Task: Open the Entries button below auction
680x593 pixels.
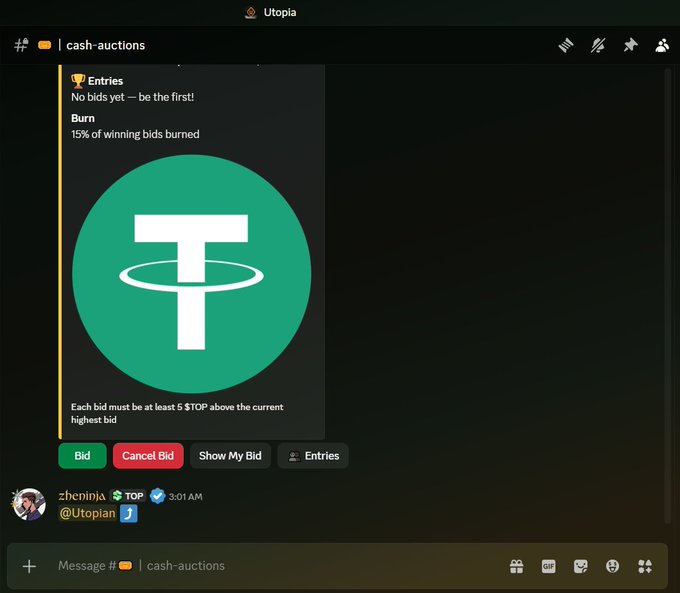Action: tap(313, 455)
